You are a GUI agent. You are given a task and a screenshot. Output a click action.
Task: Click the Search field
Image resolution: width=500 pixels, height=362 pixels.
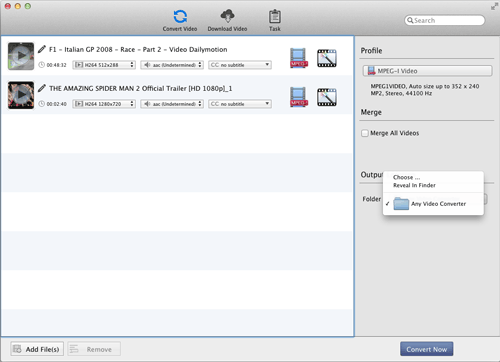(445, 20)
